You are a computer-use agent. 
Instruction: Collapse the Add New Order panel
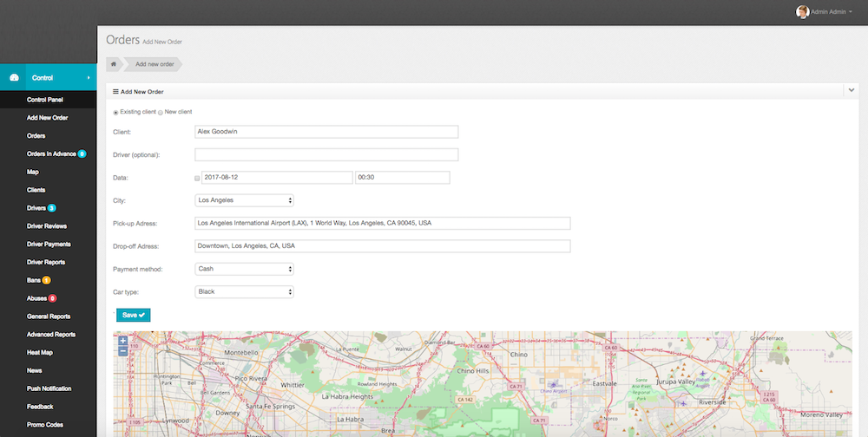point(852,90)
